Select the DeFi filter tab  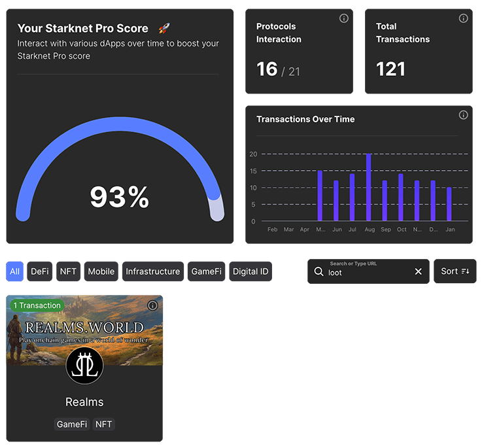click(39, 271)
